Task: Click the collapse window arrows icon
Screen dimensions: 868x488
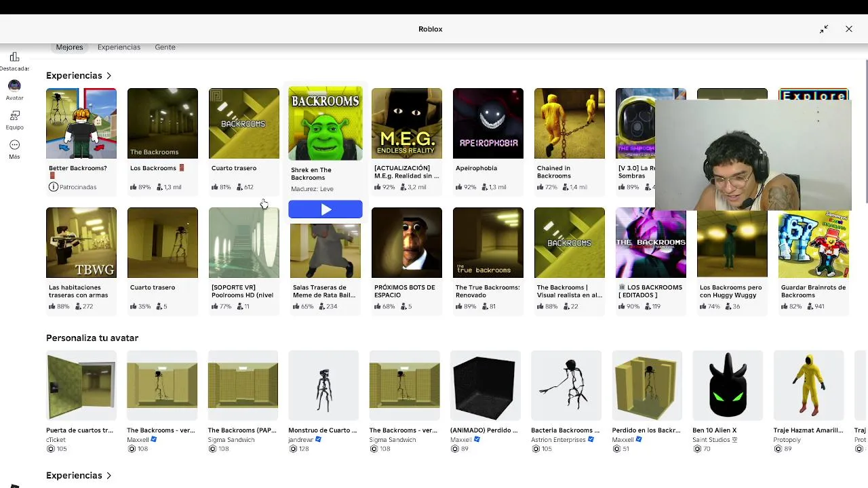Action: pos(824,29)
